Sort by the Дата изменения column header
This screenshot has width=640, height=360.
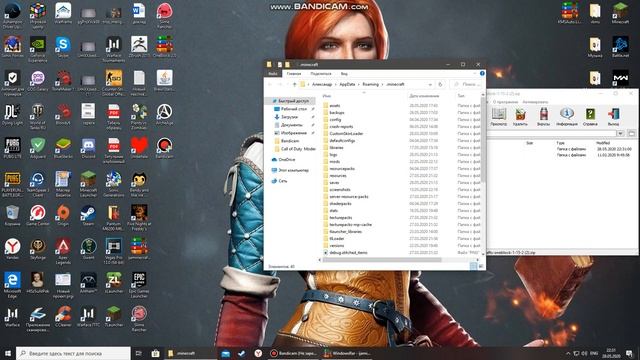(424, 96)
